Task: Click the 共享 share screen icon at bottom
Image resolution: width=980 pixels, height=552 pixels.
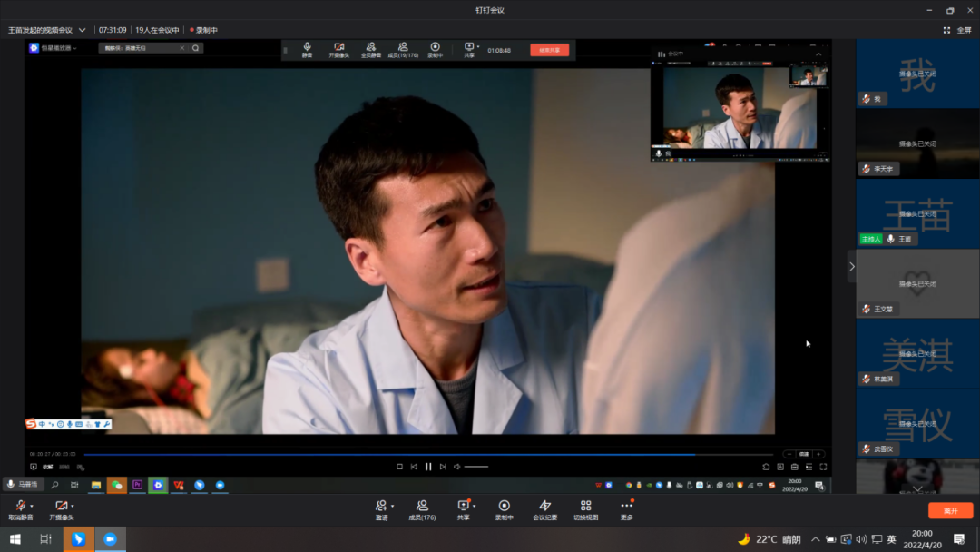Action: coord(463,507)
